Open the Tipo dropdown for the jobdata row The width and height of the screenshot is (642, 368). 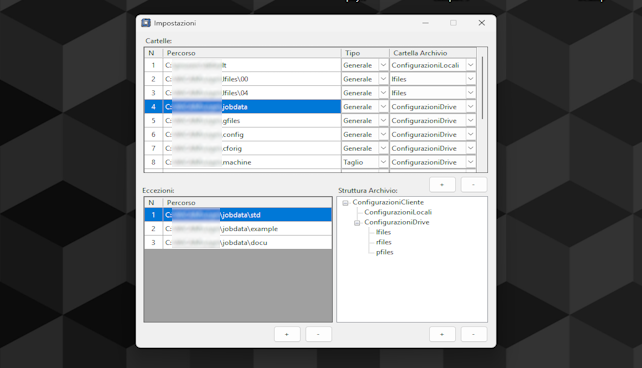[383, 107]
